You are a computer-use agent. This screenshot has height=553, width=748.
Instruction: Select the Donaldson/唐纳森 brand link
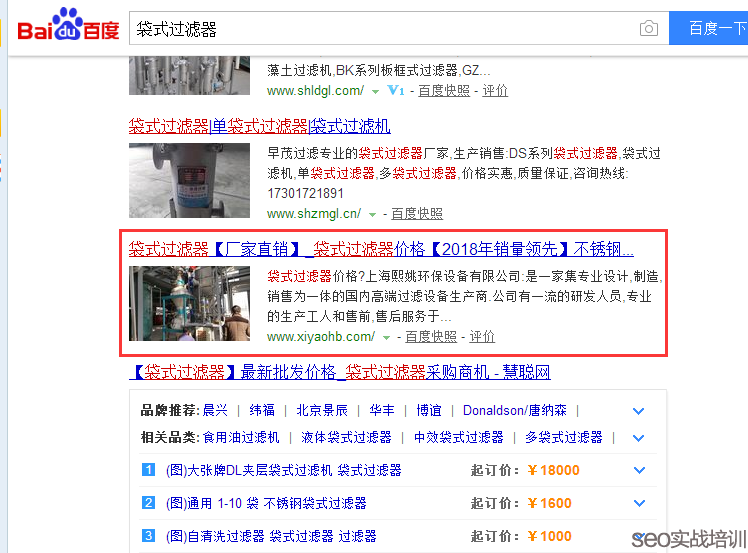click(516, 410)
